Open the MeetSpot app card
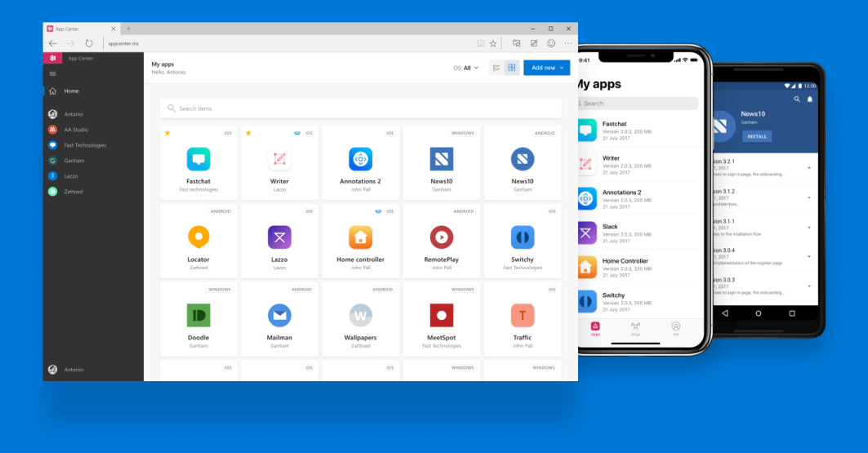 [x=441, y=319]
